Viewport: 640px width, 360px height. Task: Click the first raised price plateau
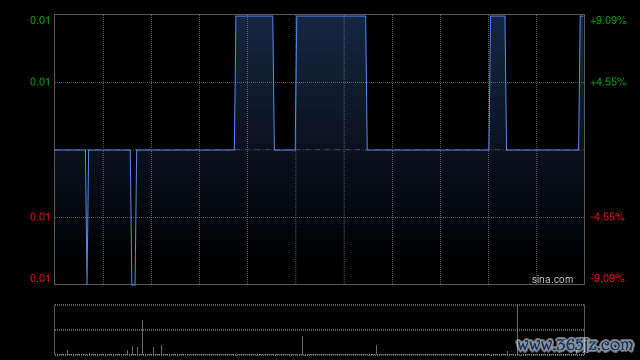coord(254,83)
